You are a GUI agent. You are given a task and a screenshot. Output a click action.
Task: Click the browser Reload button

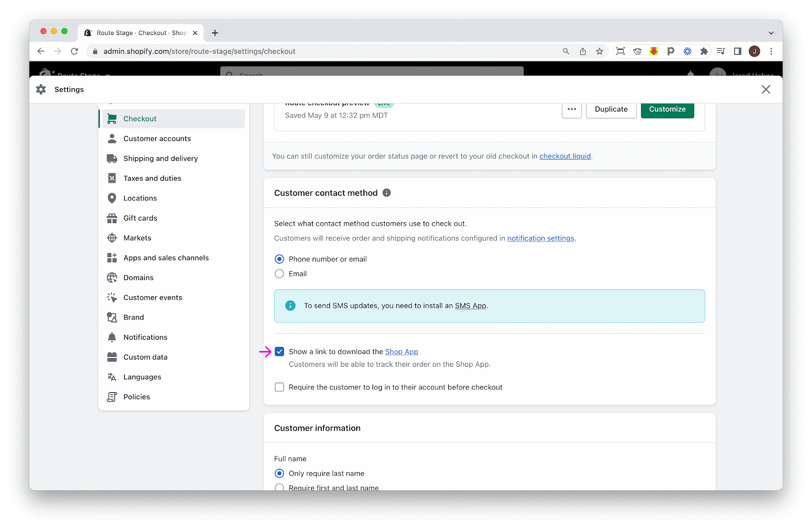pos(75,51)
